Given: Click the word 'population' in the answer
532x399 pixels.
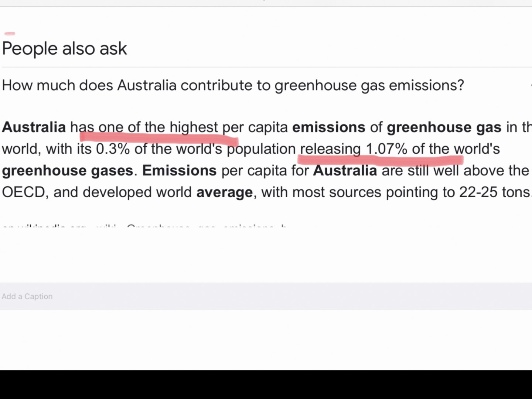Looking at the screenshot, I should 261,149.
